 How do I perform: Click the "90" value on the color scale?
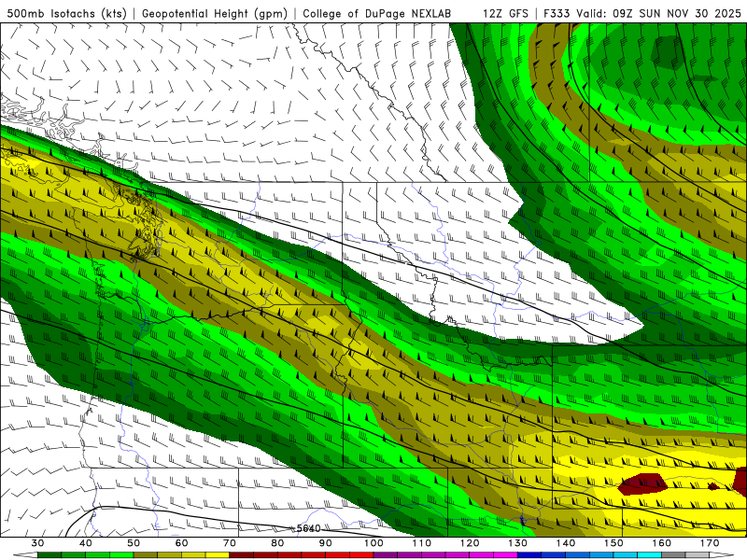[326, 543]
